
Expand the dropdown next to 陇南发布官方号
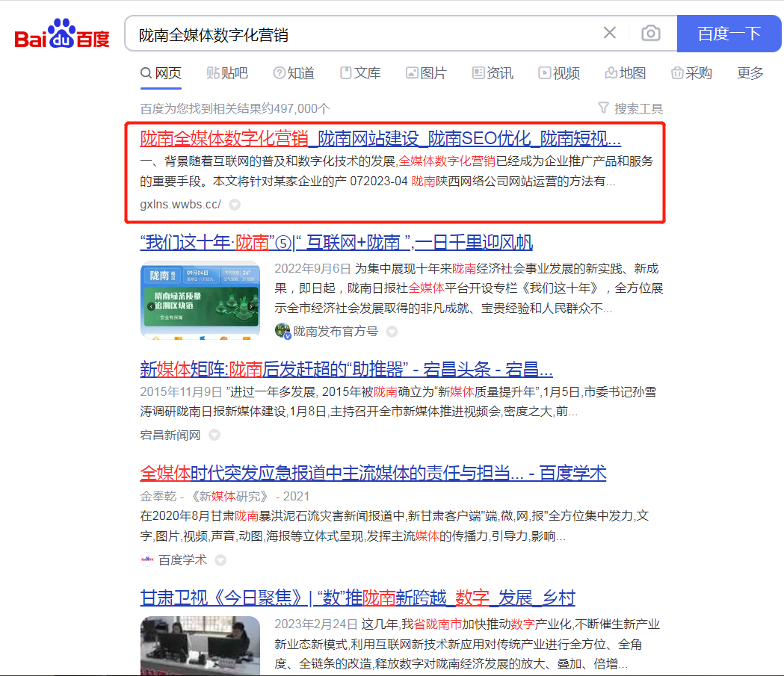(x=392, y=332)
